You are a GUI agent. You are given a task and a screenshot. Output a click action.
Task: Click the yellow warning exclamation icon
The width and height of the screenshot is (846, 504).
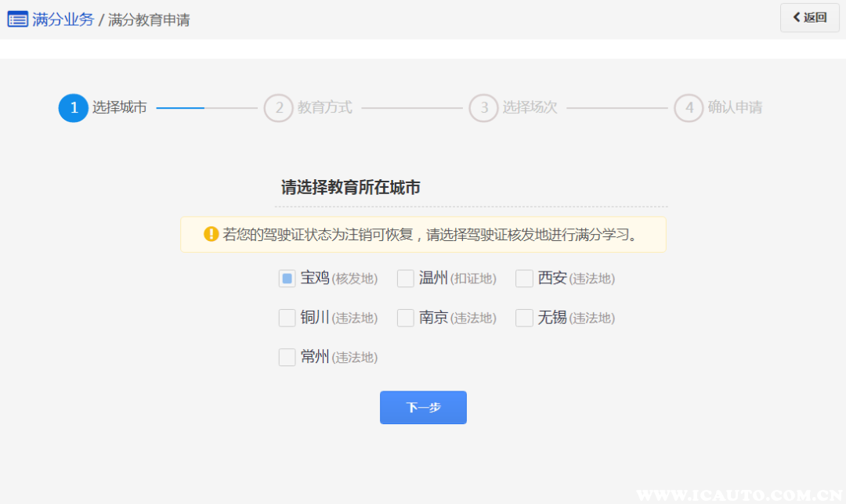(x=211, y=234)
